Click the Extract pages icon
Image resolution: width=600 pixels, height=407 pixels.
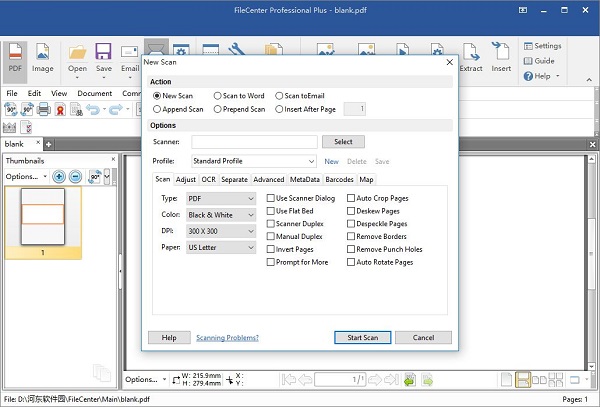pos(471,56)
